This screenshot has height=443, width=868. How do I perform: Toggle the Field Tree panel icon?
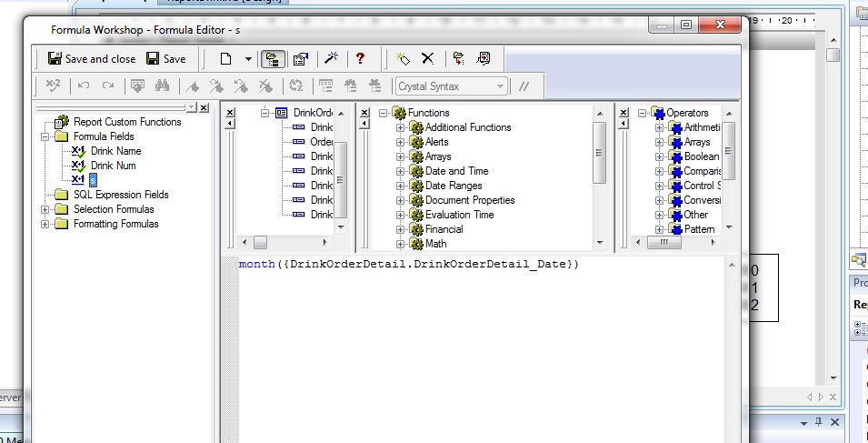pos(326,86)
